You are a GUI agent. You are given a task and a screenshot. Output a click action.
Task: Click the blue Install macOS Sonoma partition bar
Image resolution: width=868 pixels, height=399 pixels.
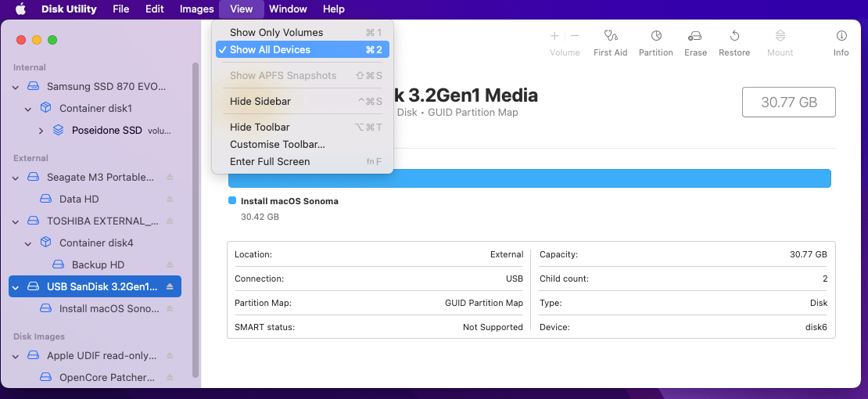(x=529, y=178)
